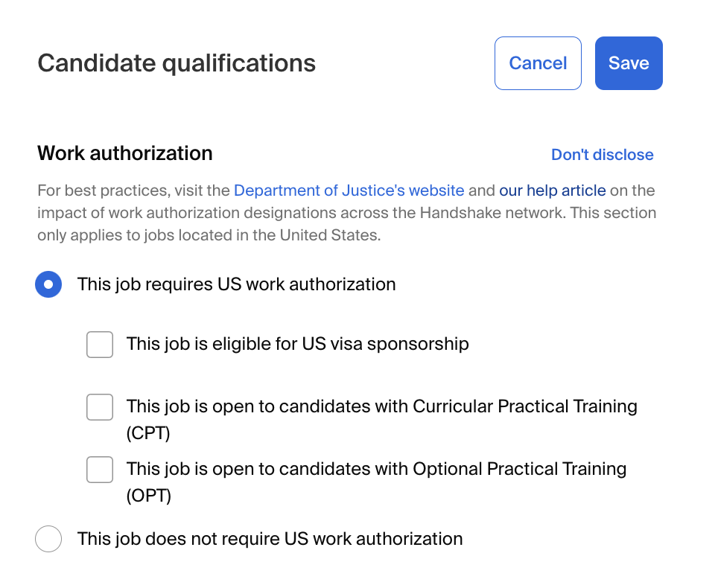Enable the US visa sponsorship checkbox
The width and height of the screenshot is (718, 588).
(x=100, y=345)
